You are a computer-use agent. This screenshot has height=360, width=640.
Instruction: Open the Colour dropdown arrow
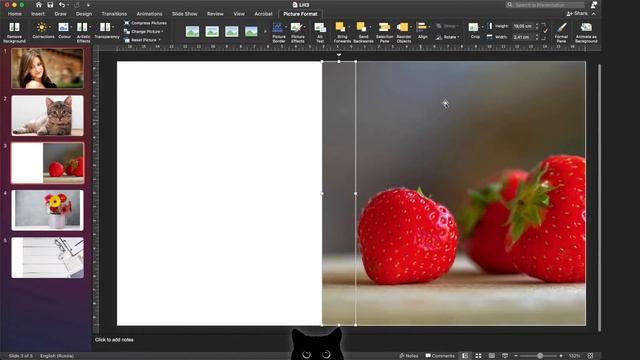coord(71,27)
